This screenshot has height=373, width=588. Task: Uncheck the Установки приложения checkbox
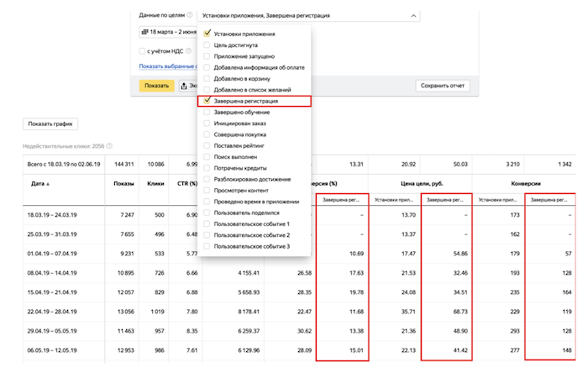click(x=207, y=34)
